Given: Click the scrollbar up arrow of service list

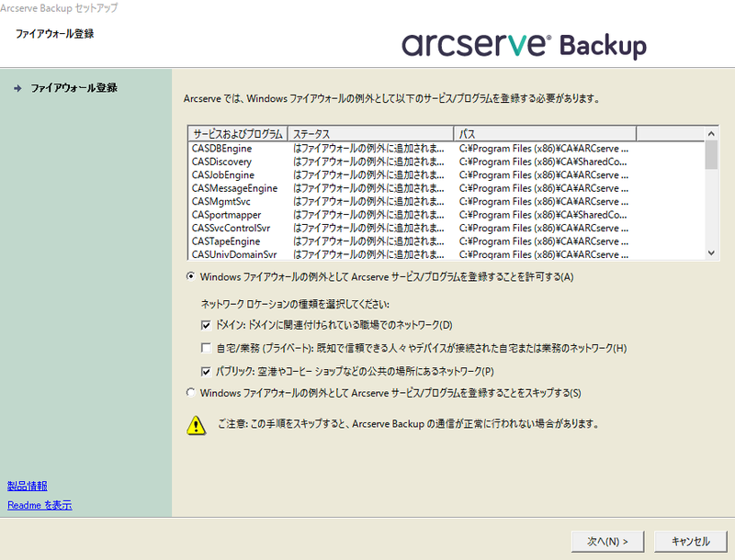Looking at the screenshot, I should (x=713, y=133).
